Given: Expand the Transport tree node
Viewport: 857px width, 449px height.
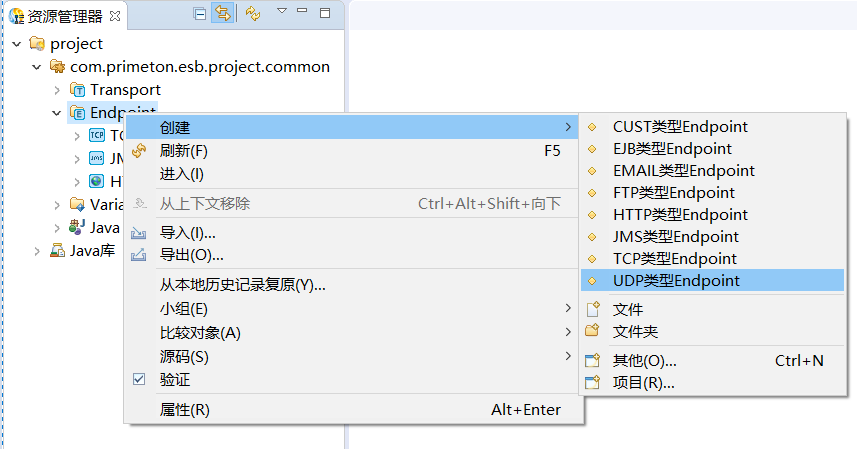Looking at the screenshot, I should [x=57, y=90].
